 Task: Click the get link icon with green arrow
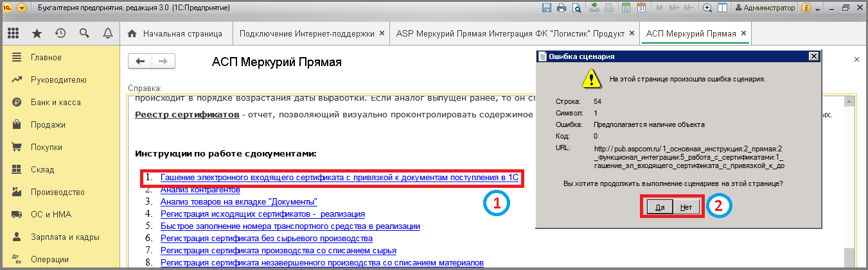click(x=594, y=8)
